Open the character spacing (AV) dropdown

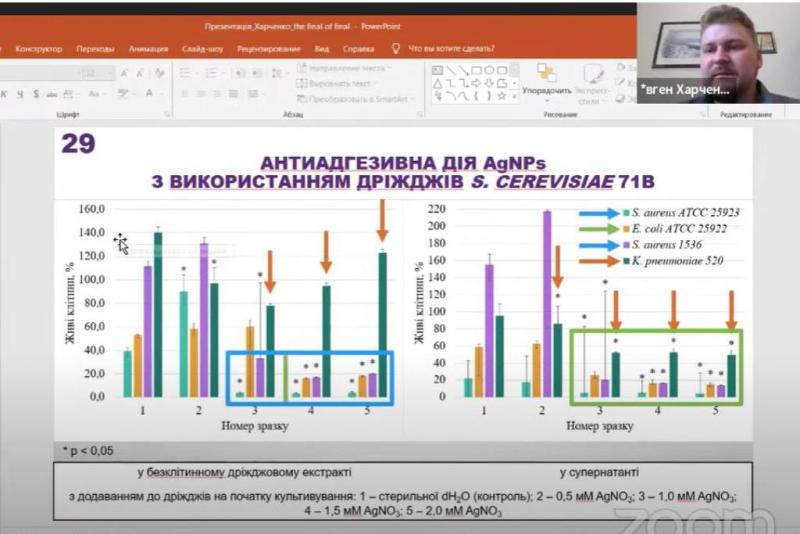coord(70,94)
